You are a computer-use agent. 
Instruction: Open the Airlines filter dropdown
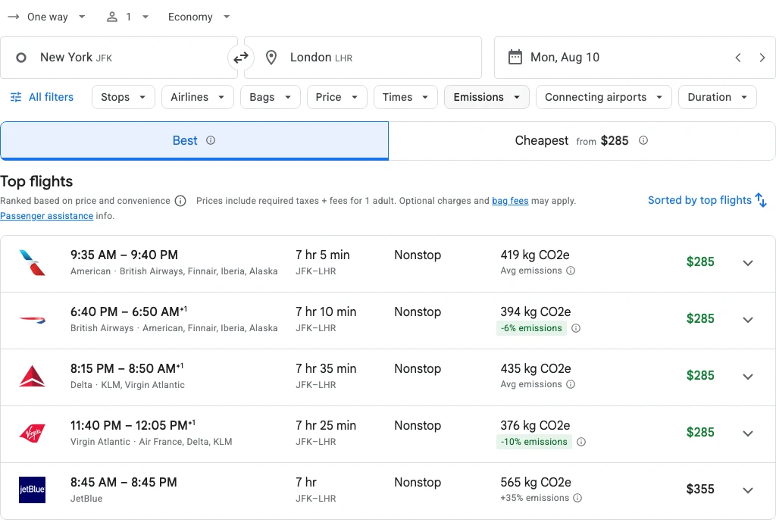[x=198, y=97]
